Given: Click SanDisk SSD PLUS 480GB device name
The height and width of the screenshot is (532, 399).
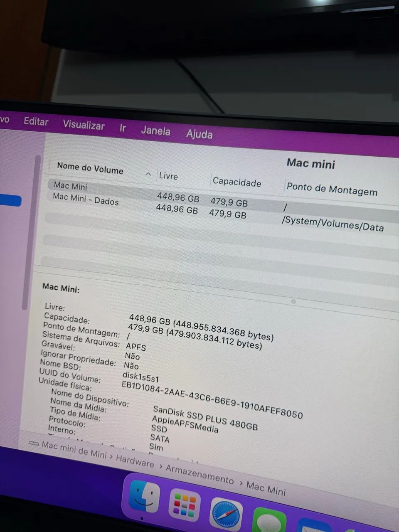Looking at the screenshot, I should pyautogui.click(x=205, y=419).
